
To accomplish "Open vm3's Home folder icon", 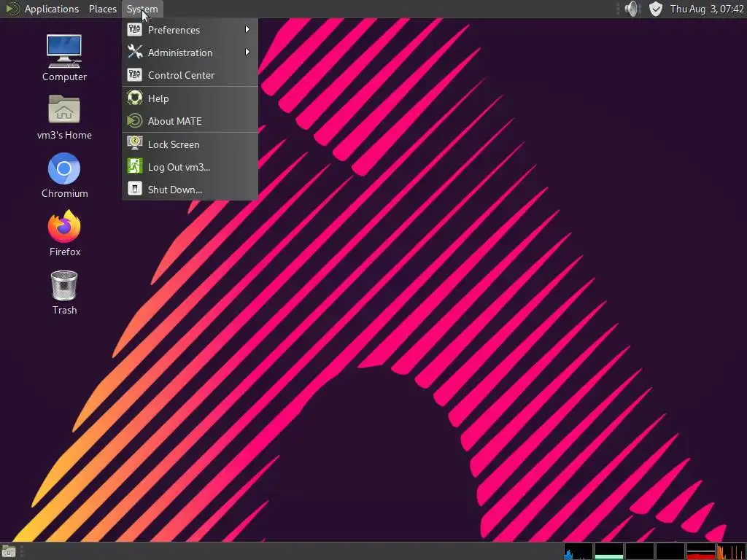I will click(x=64, y=109).
